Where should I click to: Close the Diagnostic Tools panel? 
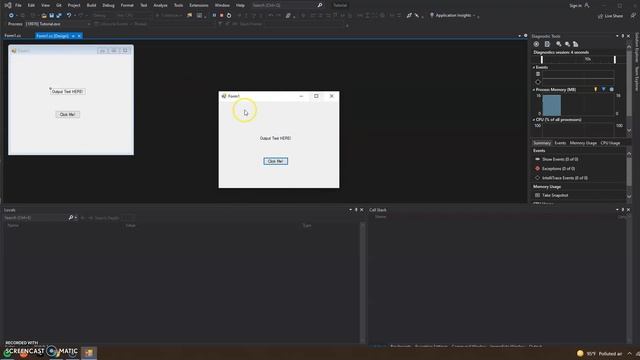tap(628, 36)
